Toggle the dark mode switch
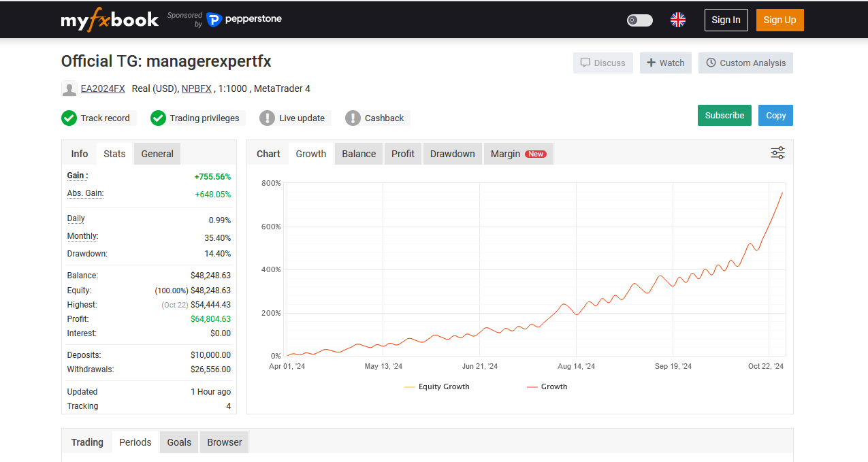Viewport: 868px width, 462px height. (x=640, y=20)
